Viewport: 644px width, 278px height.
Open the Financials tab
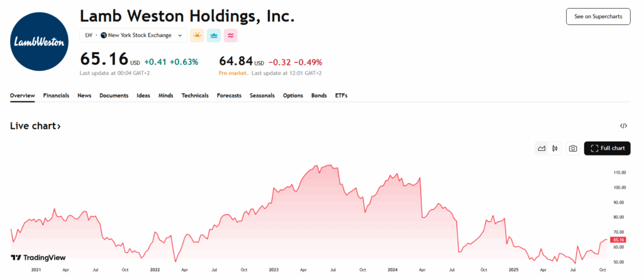[x=56, y=96]
